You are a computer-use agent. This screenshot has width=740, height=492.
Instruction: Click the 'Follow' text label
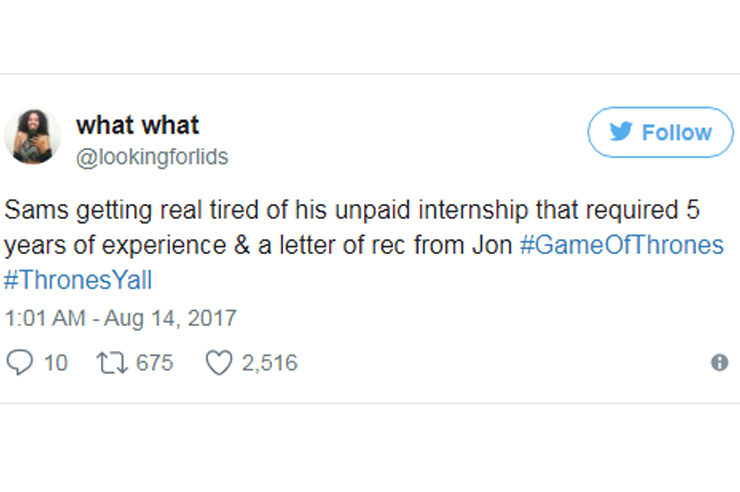tap(676, 133)
